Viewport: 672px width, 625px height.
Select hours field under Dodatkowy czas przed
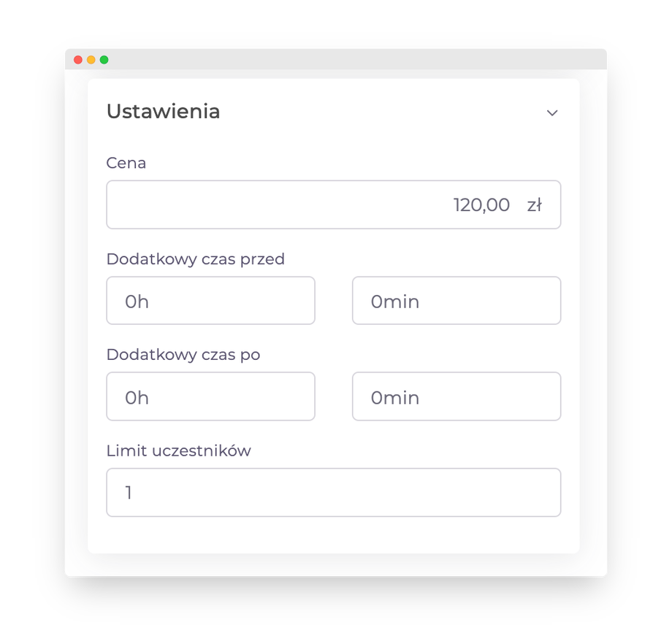tap(210, 301)
